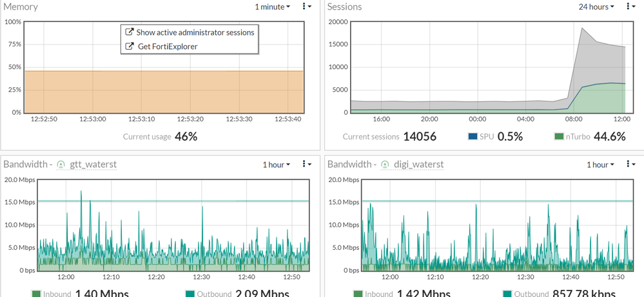644x297 pixels.
Task: Select Show active administrator sessions menu entry
Action: 190,32
